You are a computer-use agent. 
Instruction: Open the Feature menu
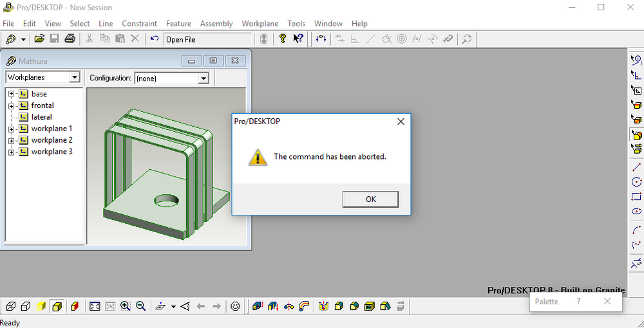coord(178,23)
